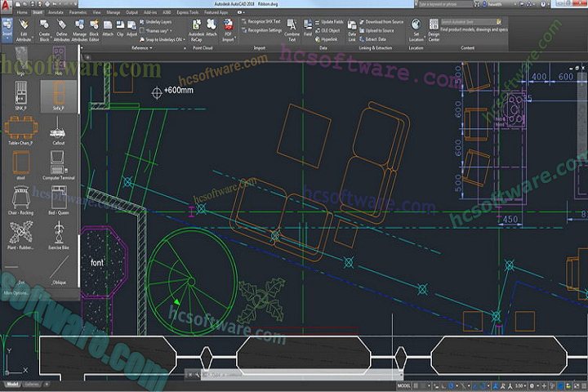
Task: Select the Exercise Bike block
Action: [58, 235]
